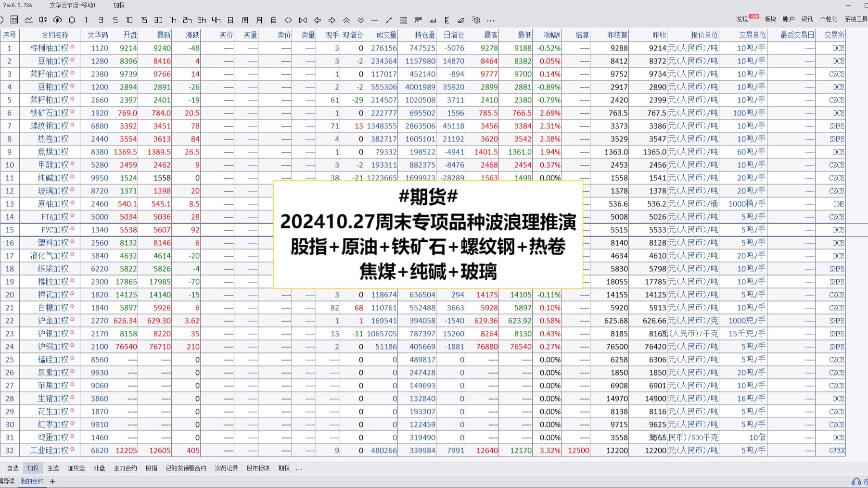
Task: Expand more bottom tabs ellipsis
Action: click(x=299, y=469)
